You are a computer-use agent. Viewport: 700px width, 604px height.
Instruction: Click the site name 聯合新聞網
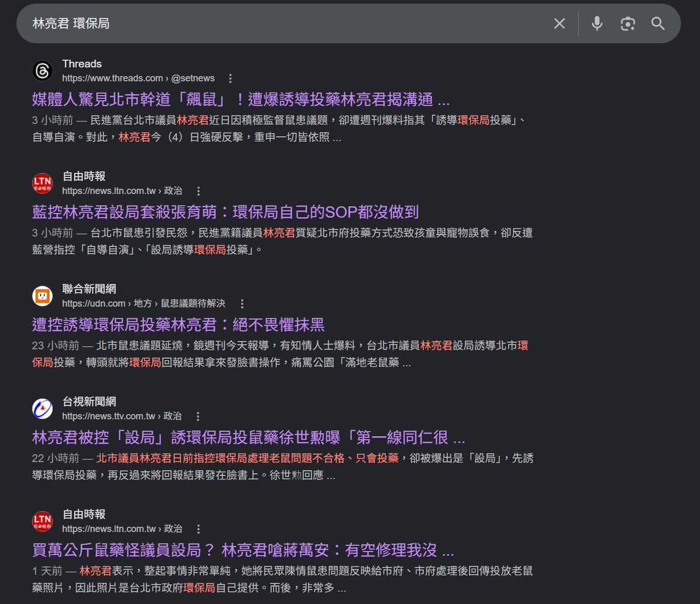click(x=89, y=289)
